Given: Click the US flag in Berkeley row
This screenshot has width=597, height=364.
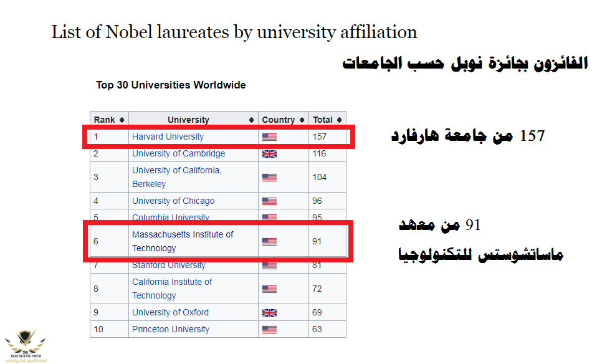Looking at the screenshot, I should coord(270,178).
